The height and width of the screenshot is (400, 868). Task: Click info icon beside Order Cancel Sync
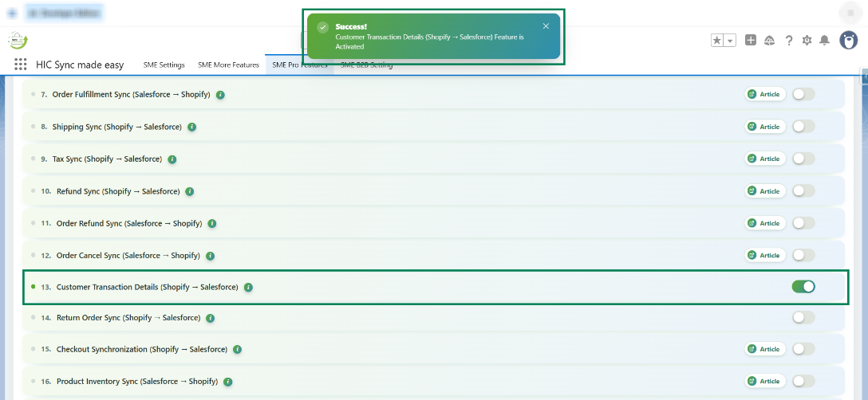tap(211, 256)
